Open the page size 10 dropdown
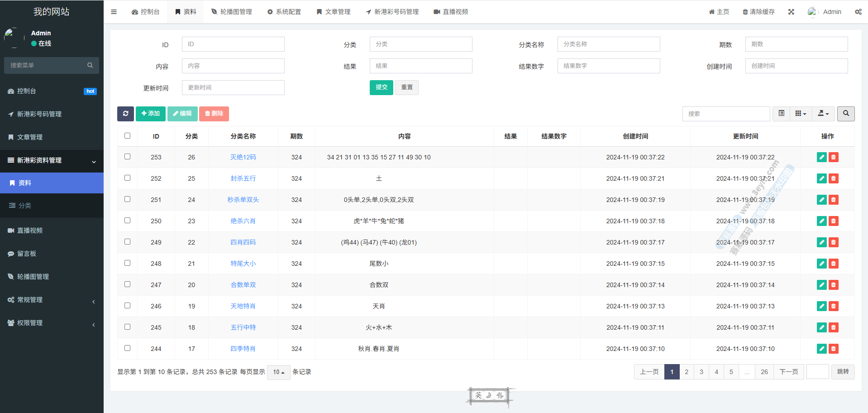The image size is (868, 413). (x=278, y=372)
